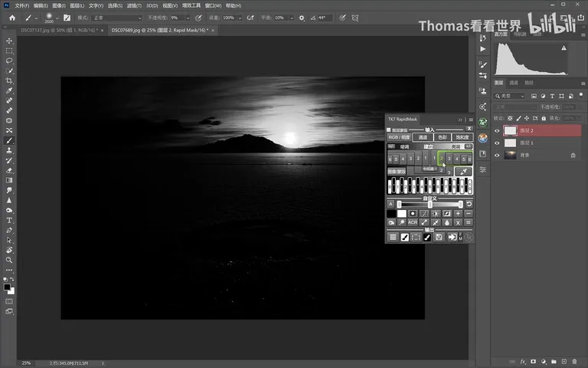Click the 色彩 input button in TK7 RapidMask

[443, 137]
